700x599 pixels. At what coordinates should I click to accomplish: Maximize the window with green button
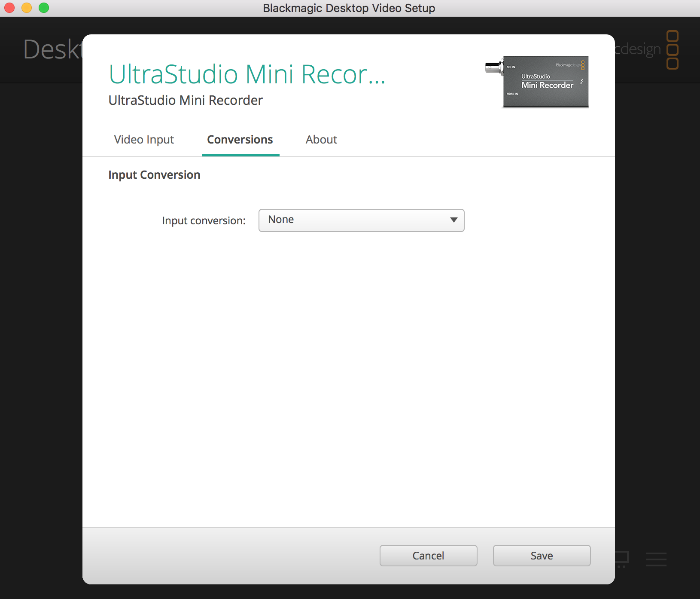(x=44, y=8)
